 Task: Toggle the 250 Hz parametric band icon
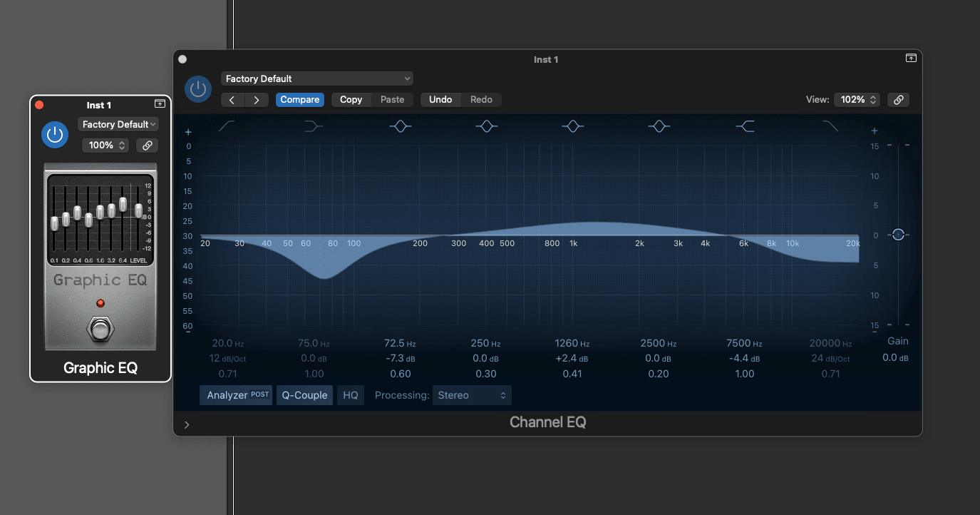pyautogui.click(x=487, y=126)
